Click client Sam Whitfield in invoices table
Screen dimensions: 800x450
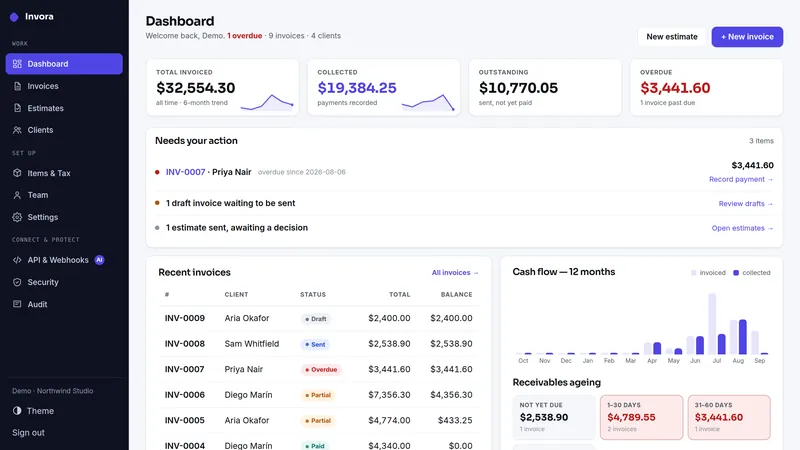tap(252, 344)
